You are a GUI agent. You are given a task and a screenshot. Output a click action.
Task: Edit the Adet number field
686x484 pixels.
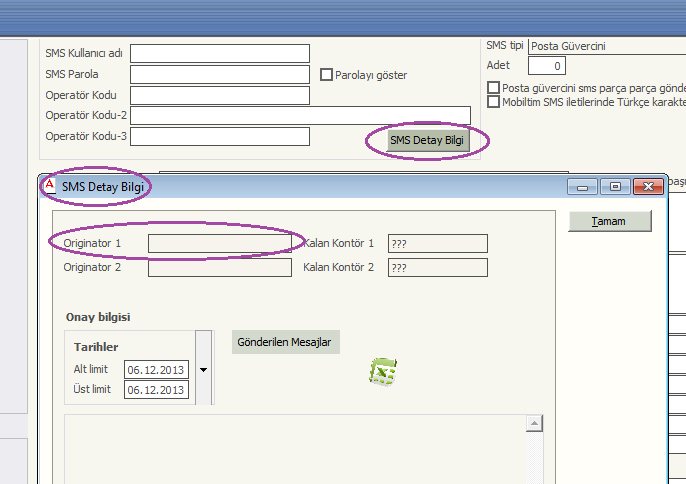[x=546, y=66]
